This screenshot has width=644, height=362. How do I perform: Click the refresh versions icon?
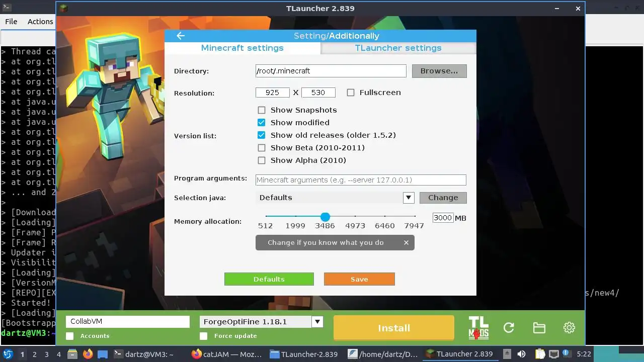(x=509, y=328)
